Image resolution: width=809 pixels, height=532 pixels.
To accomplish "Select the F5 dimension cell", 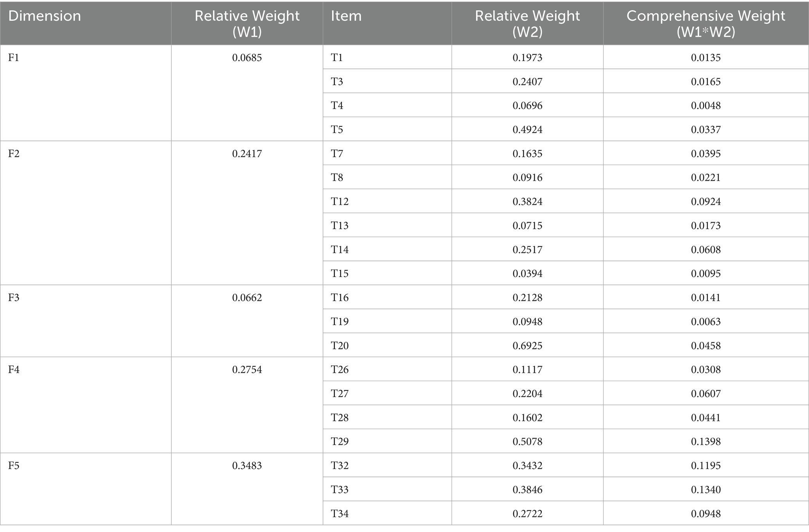I will [x=14, y=466].
